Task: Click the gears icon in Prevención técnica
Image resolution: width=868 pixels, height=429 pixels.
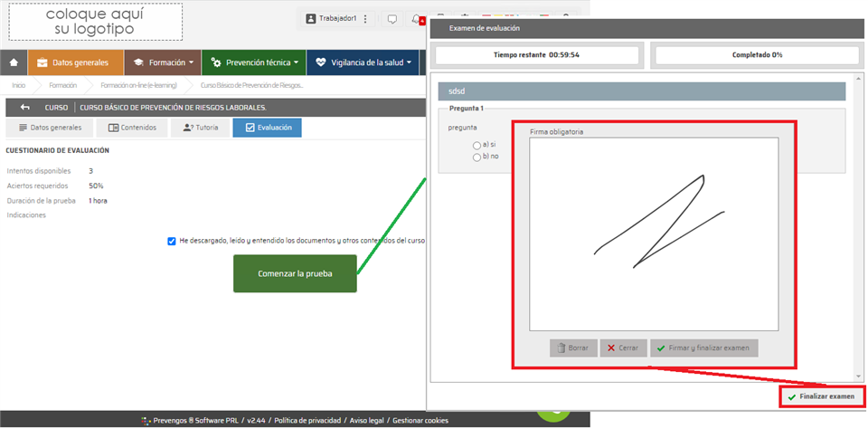Action: coord(216,62)
